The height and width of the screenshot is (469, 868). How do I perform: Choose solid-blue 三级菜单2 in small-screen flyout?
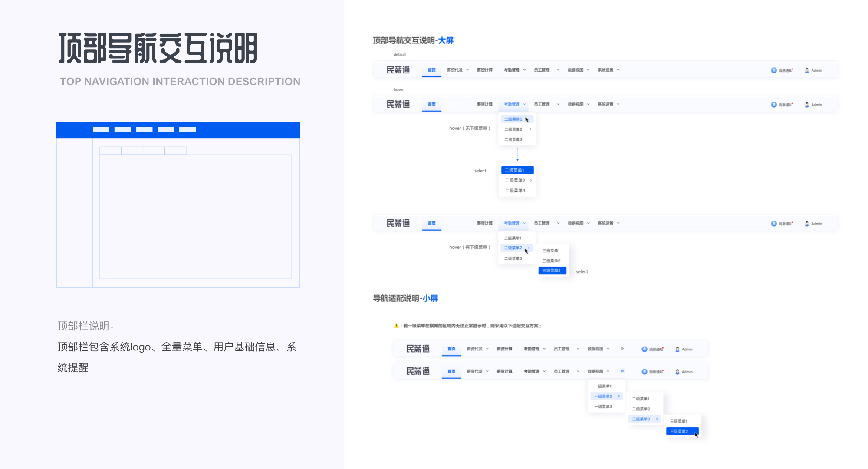[682, 431]
